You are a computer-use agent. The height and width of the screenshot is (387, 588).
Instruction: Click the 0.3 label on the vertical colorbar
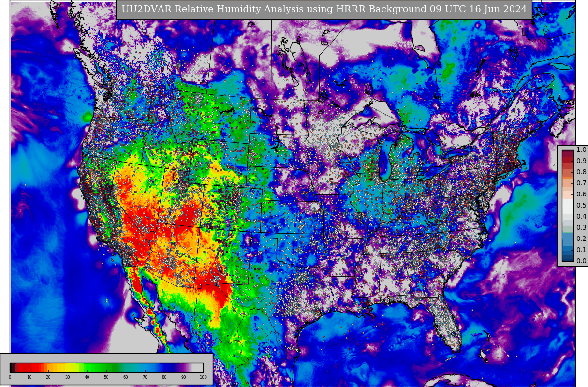click(581, 227)
